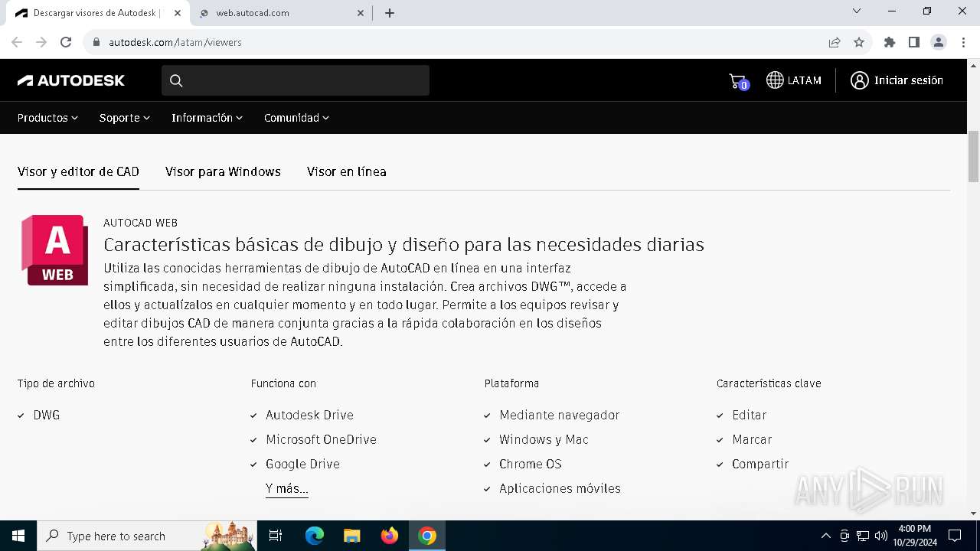The height and width of the screenshot is (551, 980).
Task: Click the Windows y Mac list item
Action: tap(544, 439)
